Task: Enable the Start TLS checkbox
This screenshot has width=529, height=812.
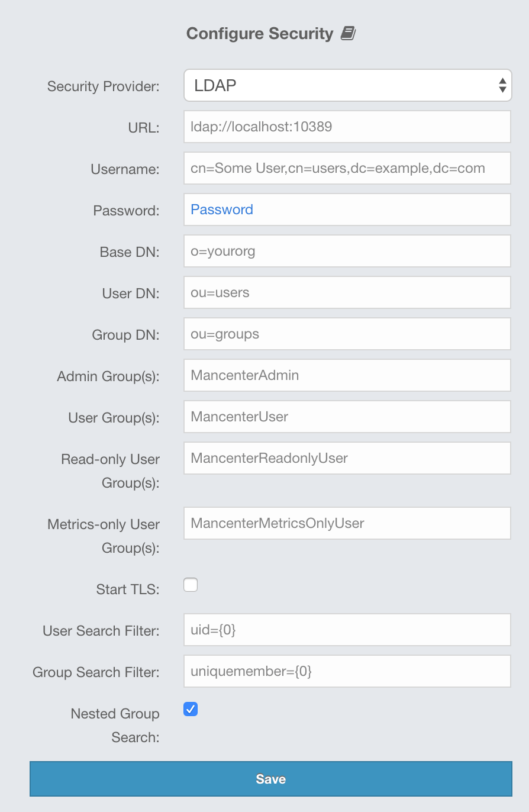Action: 191,585
